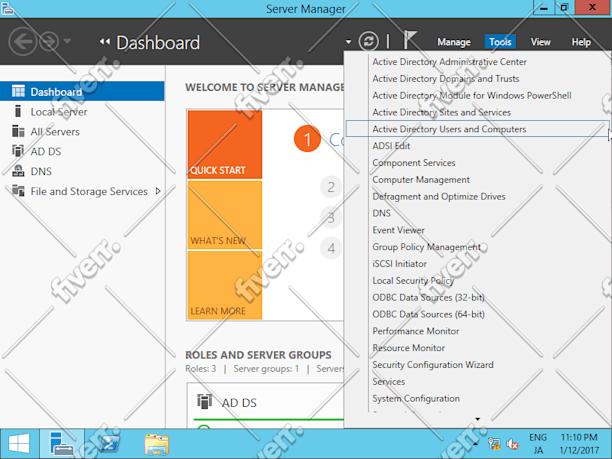Select the AD DS sidebar icon

(x=18, y=151)
